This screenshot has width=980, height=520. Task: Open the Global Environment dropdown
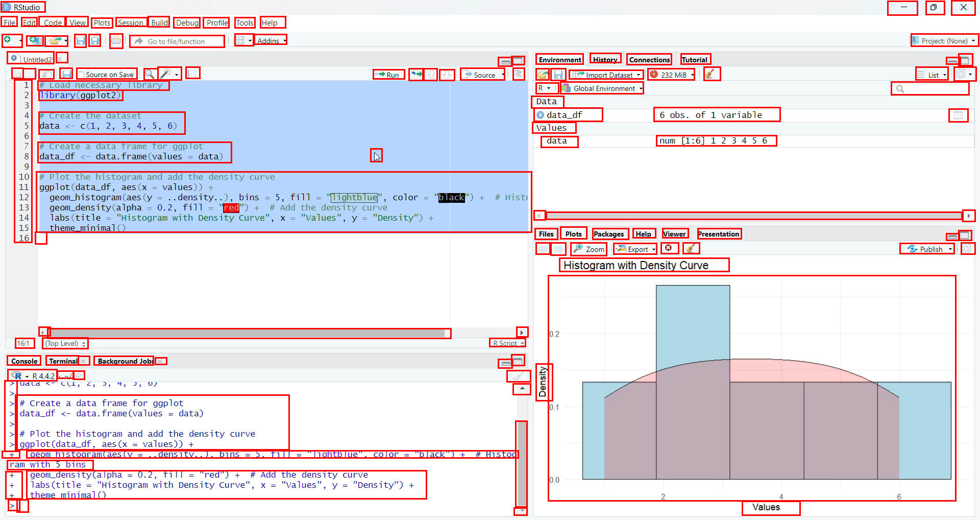point(601,88)
